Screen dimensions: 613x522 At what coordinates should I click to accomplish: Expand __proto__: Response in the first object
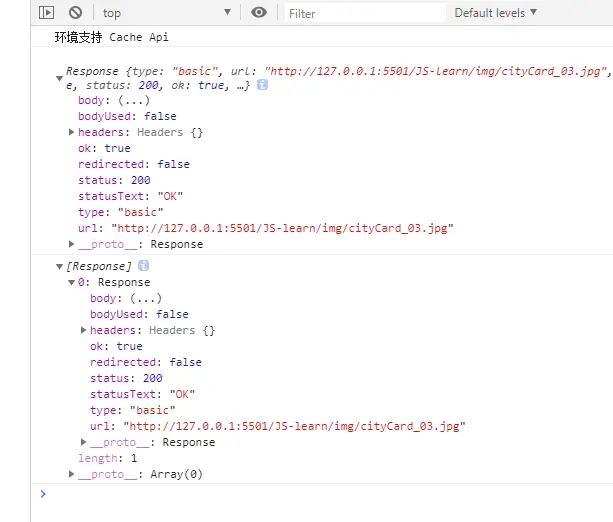(71, 244)
